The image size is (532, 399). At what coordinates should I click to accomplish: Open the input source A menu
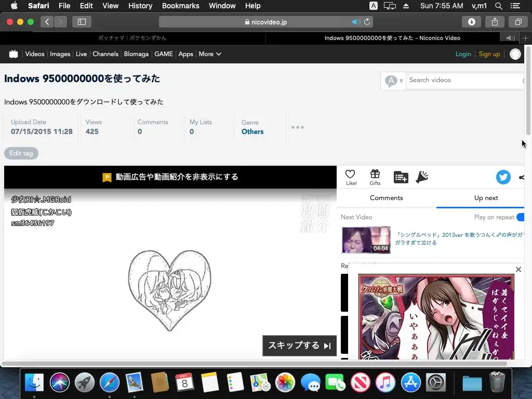(373, 6)
